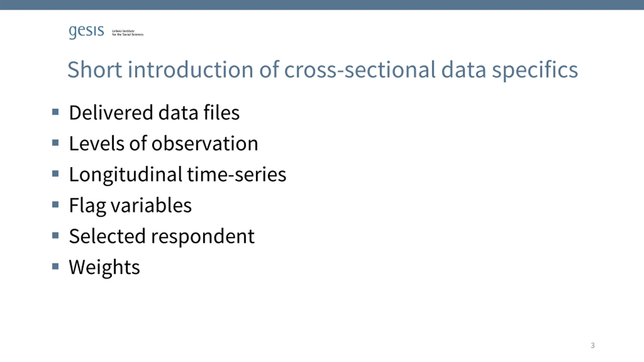This screenshot has width=644, height=362.
Task: Click the blue header bar at top
Action: [322, 5]
